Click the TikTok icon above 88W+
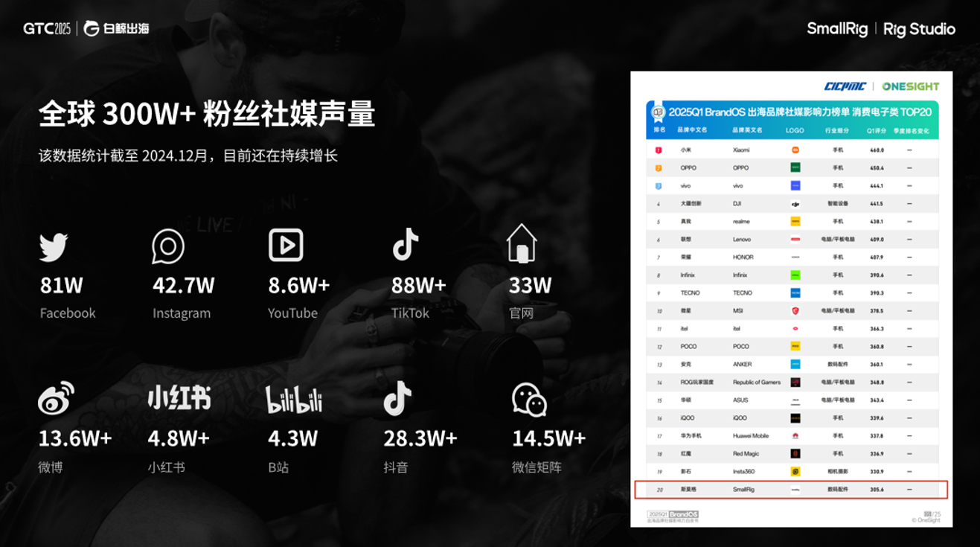This screenshot has width=980, height=547. [x=406, y=244]
